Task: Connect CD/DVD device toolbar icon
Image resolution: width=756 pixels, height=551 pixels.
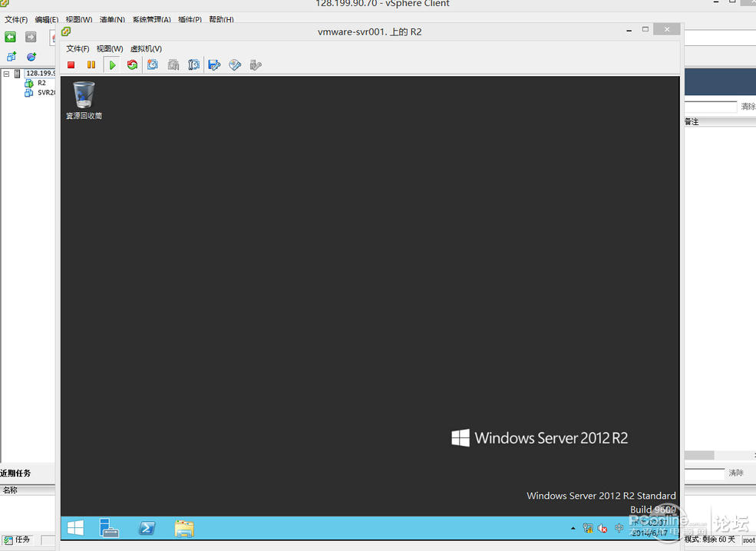Action: (x=235, y=64)
